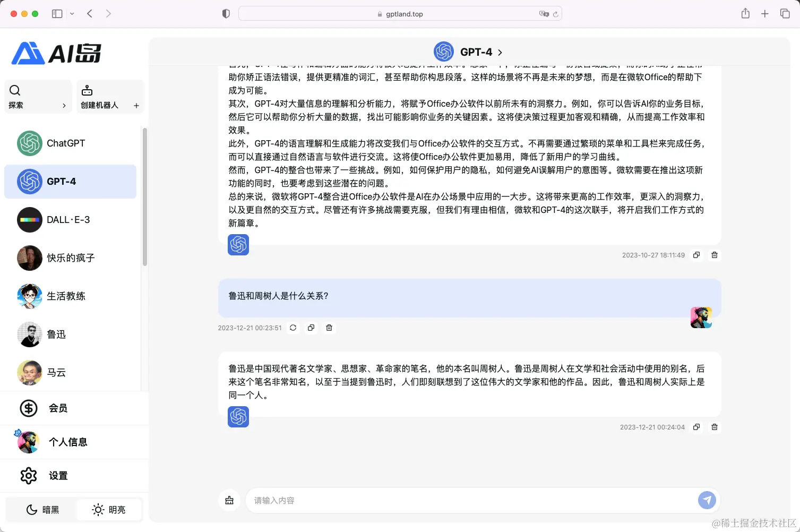
Task: Click the privacy shield icon
Action: [226, 14]
